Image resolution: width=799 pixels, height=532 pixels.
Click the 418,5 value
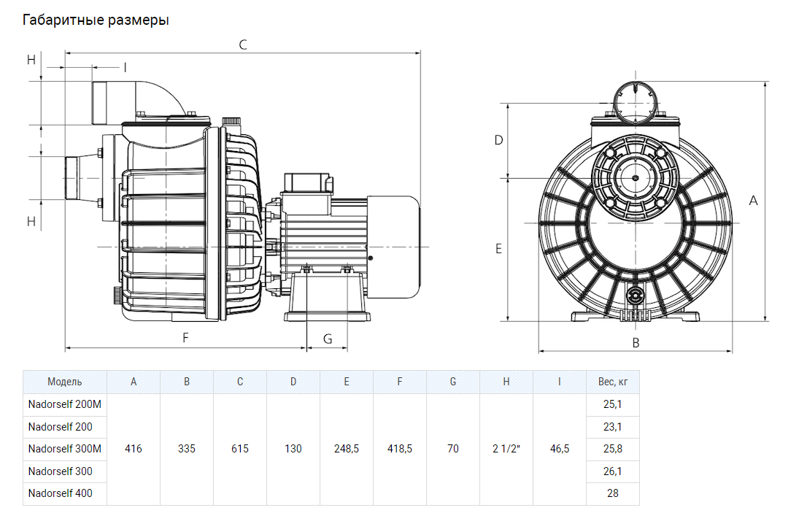tap(400, 448)
